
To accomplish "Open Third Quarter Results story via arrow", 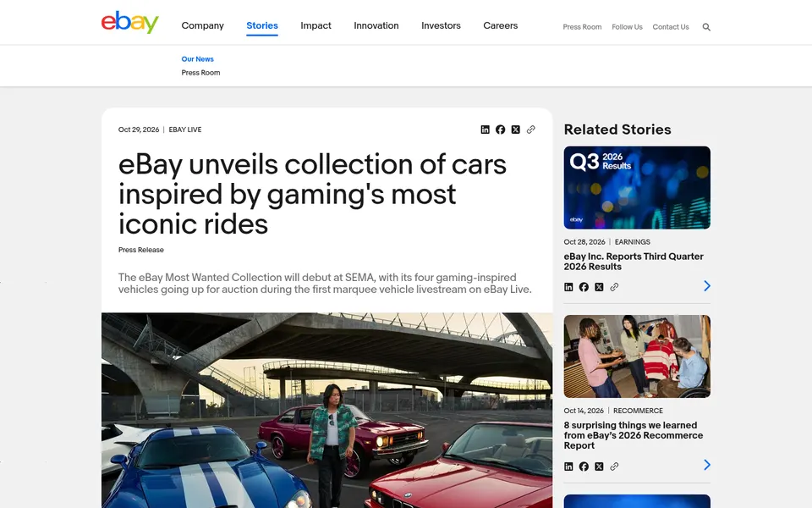I will [x=707, y=285].
